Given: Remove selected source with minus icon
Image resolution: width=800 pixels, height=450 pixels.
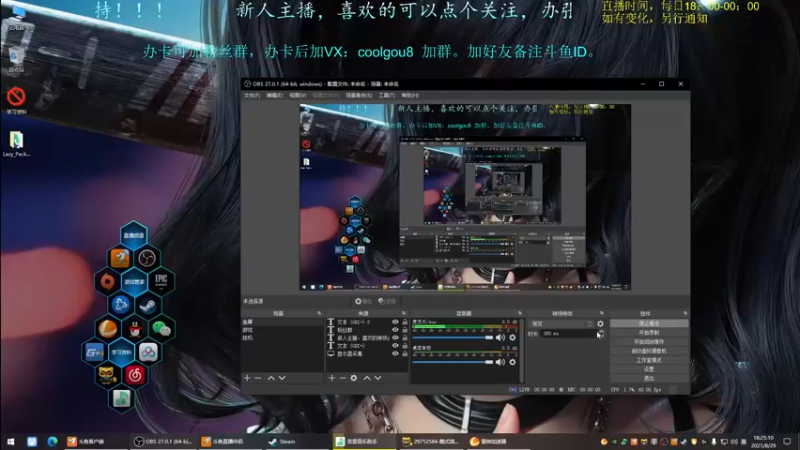Looking at the screenshot, I should [x=343, y=378].
